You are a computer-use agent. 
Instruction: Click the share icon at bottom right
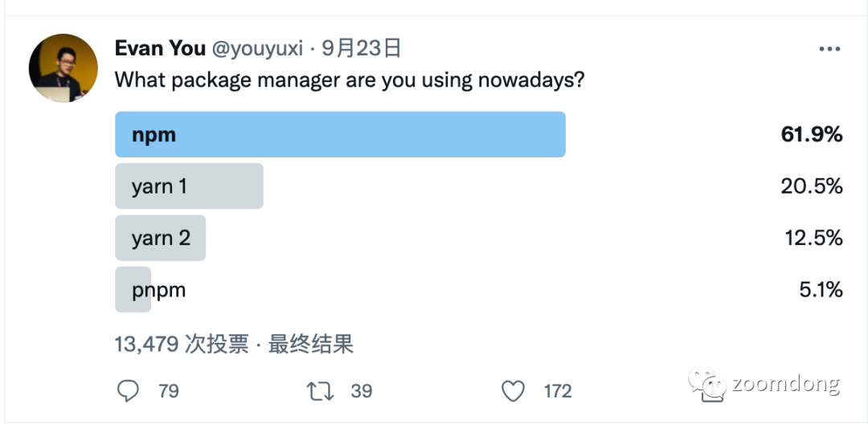click(x=712, y=393)
